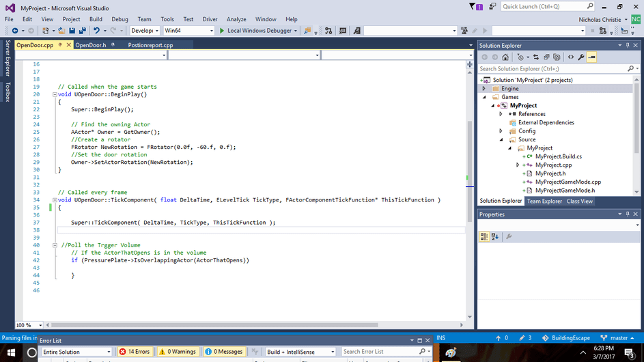
Task: Open the File menu
Action: (x=9, y=19)
